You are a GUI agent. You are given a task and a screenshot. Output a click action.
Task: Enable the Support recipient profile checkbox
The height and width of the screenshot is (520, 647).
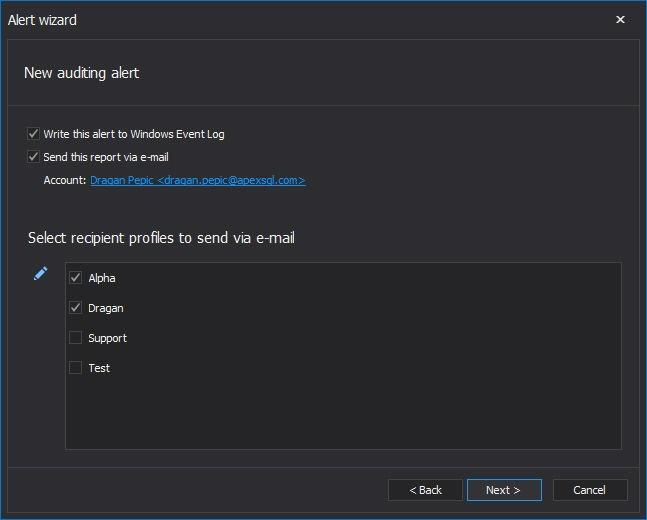tap(76, 338)
